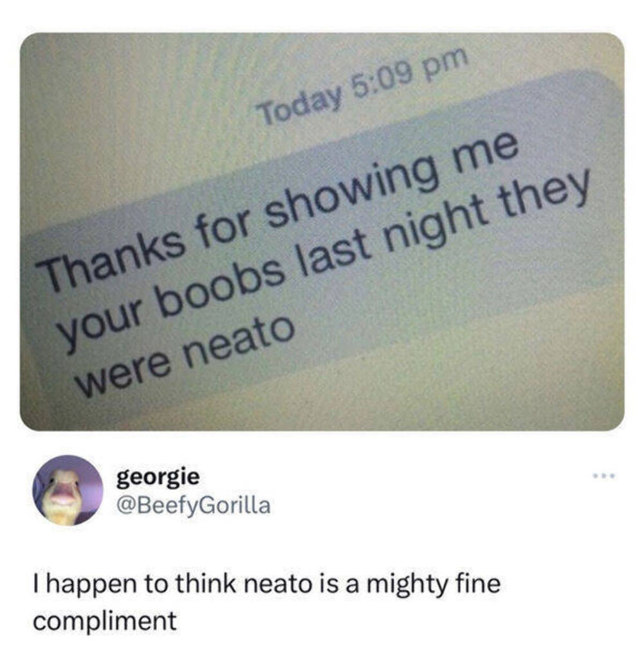Screen dimensions: 644x657
Task: Click the word 'compliment' in the tweet
Action: [x=105, y=622]
